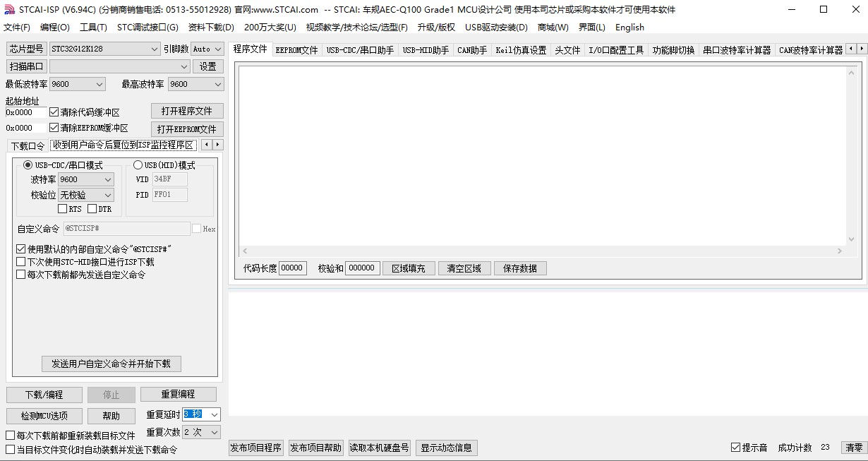This screenshot has width=868, height=461.
Task: Click 打开程序文件 button
Action: point(187,111)
